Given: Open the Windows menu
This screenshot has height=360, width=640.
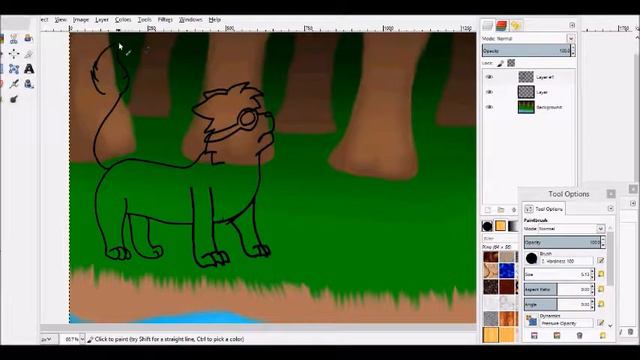Looking at the screenshot, I should (191, 20).
